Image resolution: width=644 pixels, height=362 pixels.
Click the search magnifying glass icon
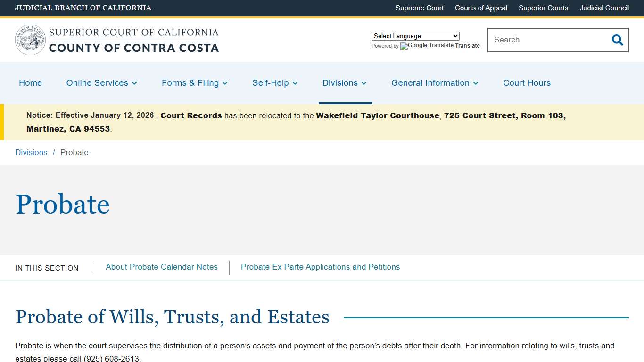617,40
